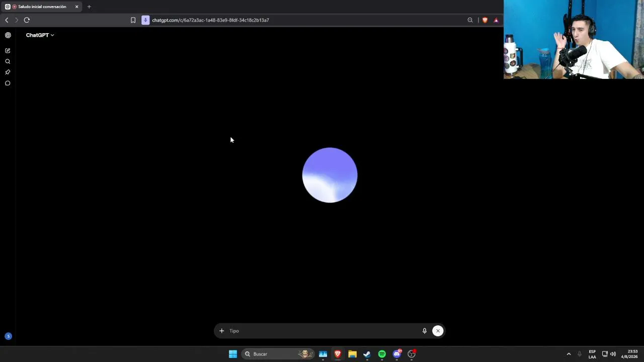Click the chatgpt.com URL address bar
Image resolution: width=644 pixels, height=362 pixels.
210,20
